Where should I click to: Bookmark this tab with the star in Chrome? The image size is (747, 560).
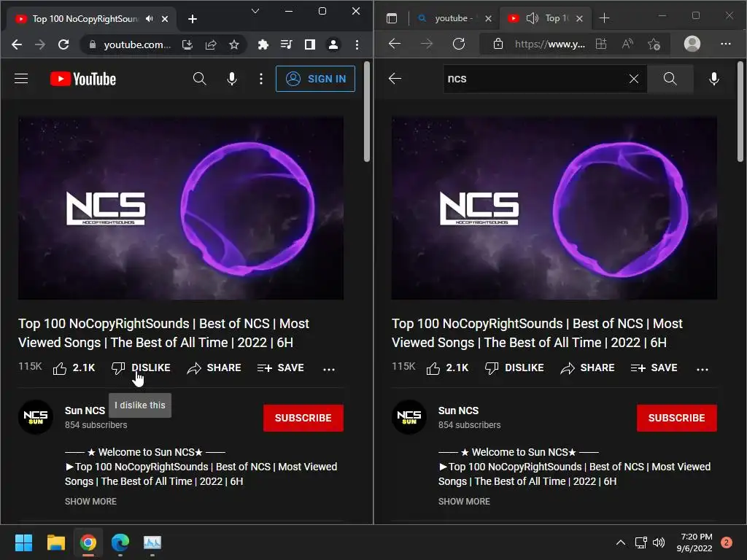coord(234,44)
